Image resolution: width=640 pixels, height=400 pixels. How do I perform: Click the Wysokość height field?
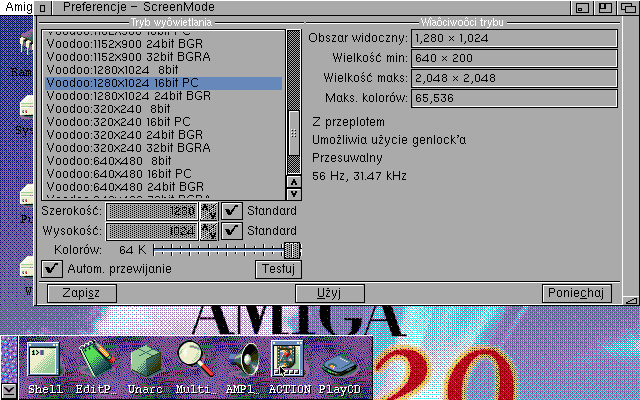pos(152,231)
